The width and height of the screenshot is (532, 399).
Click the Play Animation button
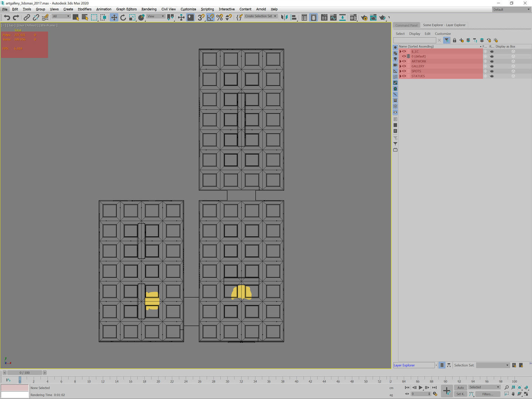(x=420, y=388)
